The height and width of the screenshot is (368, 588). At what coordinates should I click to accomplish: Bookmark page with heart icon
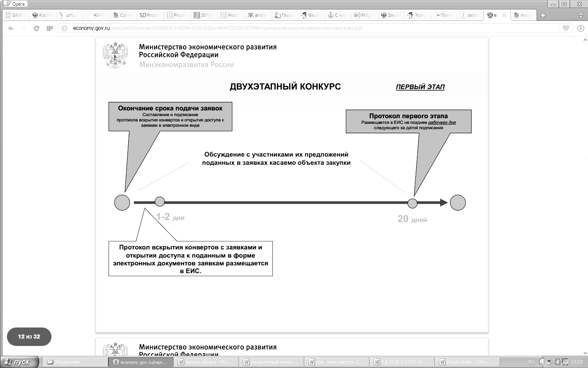[x=566, y=28]
